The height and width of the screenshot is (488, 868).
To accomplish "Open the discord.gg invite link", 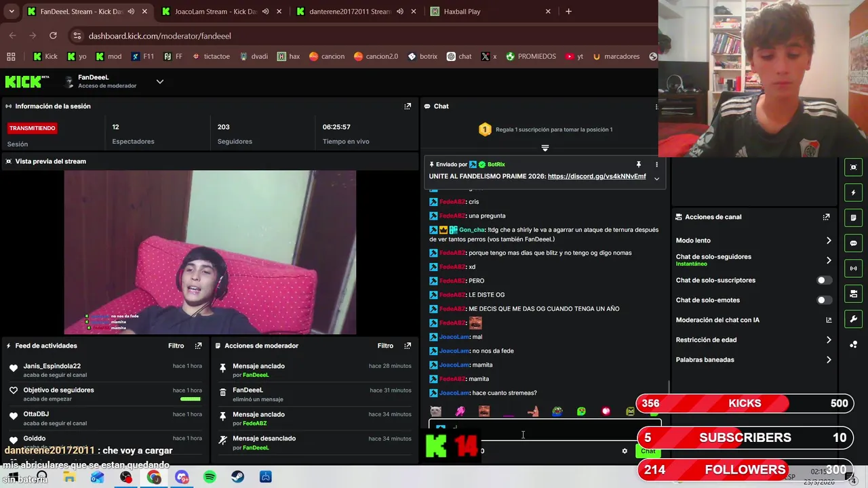I will click(x=597, y=176).
